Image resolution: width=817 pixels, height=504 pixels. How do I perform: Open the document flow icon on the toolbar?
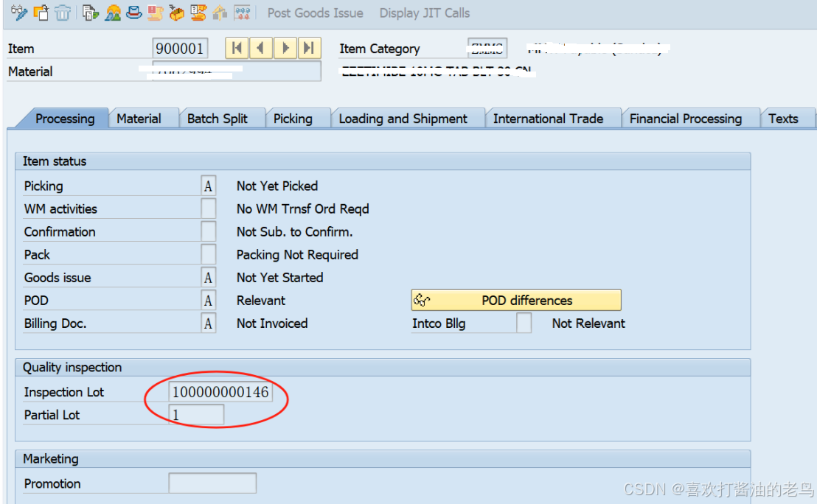click(x=89, y=12)
